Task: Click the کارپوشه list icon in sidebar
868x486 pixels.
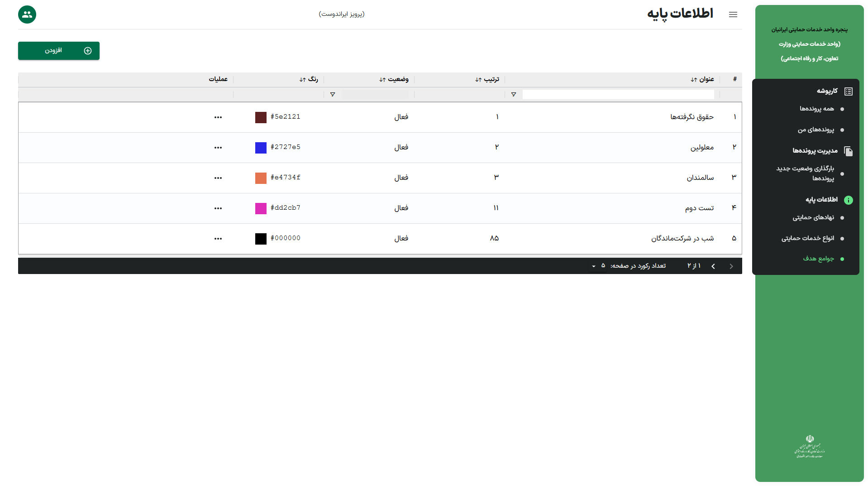Action: (848, 91)
